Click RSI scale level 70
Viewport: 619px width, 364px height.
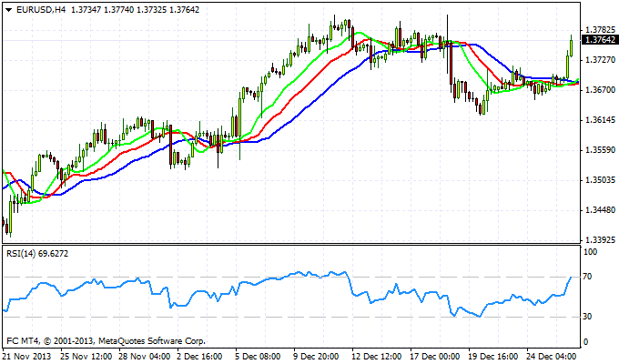pos(587,277)
